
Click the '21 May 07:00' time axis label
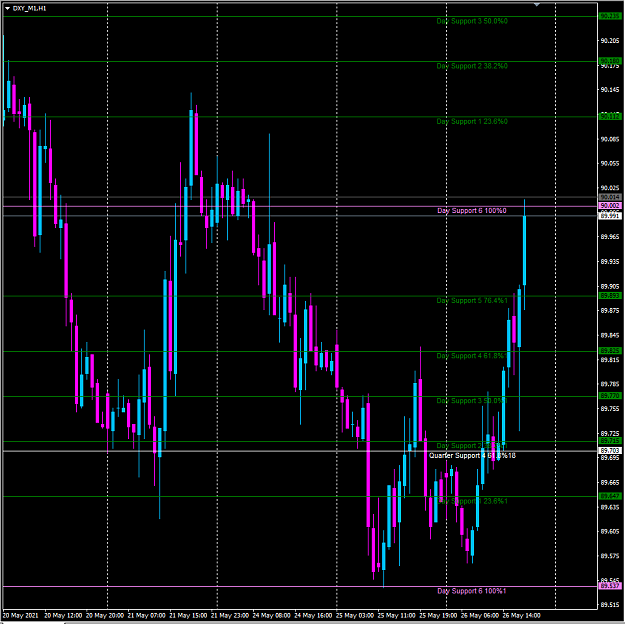tap(146, 615)
